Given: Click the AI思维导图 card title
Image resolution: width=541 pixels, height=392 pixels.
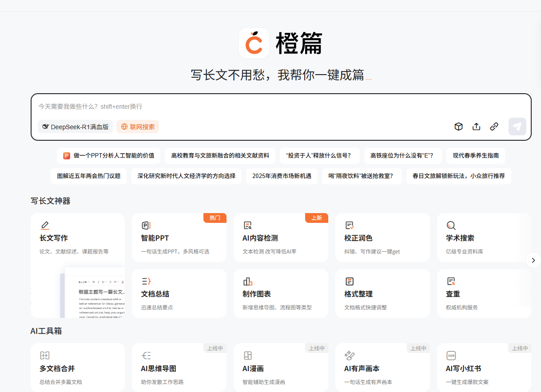Looking at the screenshot, I should tap(159, 368).
